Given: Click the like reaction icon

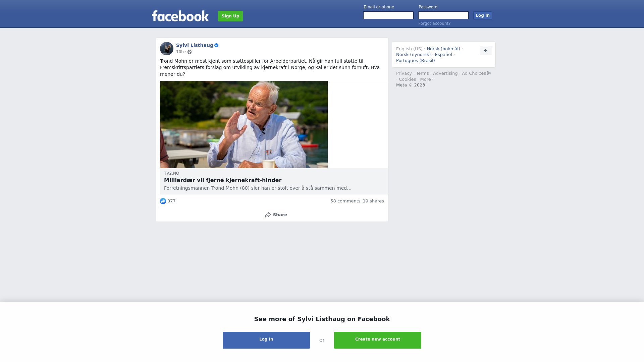Looking at the screenshot, I should [x=163, y=201].
